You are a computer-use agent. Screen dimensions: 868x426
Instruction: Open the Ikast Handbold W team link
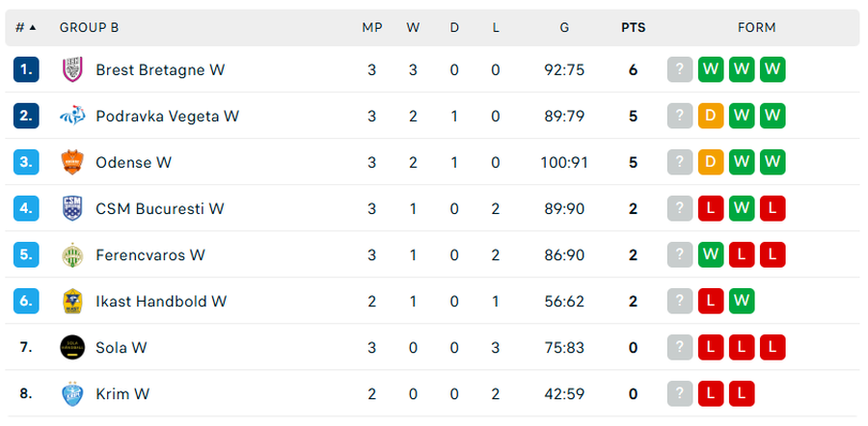tap(161, 301)
